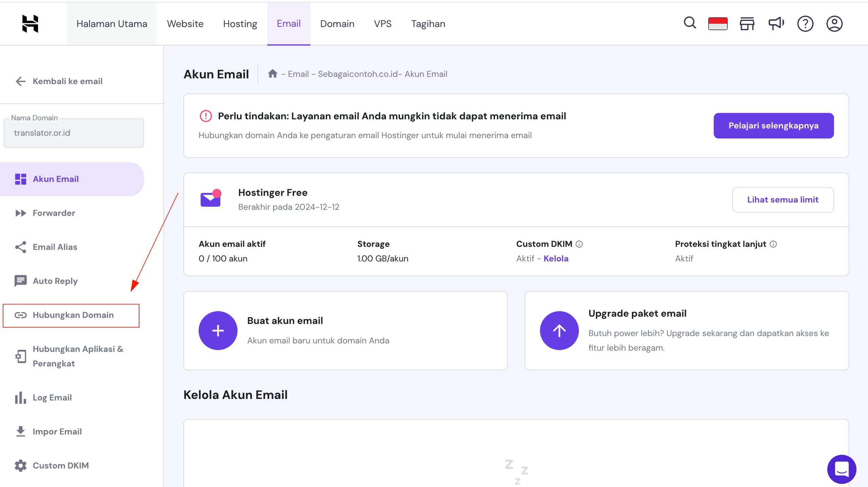Open the live chat bubble
This screenshot has width=868, height=487.
tap(842, 469)
